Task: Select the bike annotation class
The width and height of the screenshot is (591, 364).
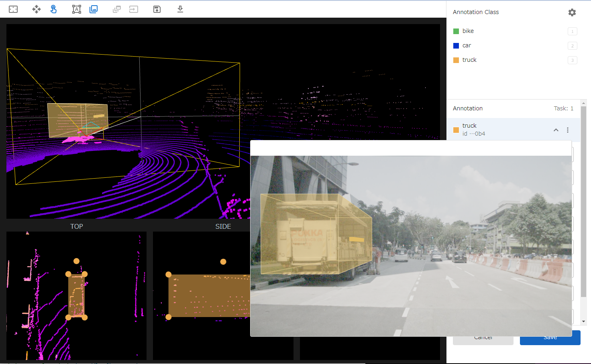Action: 515,31
